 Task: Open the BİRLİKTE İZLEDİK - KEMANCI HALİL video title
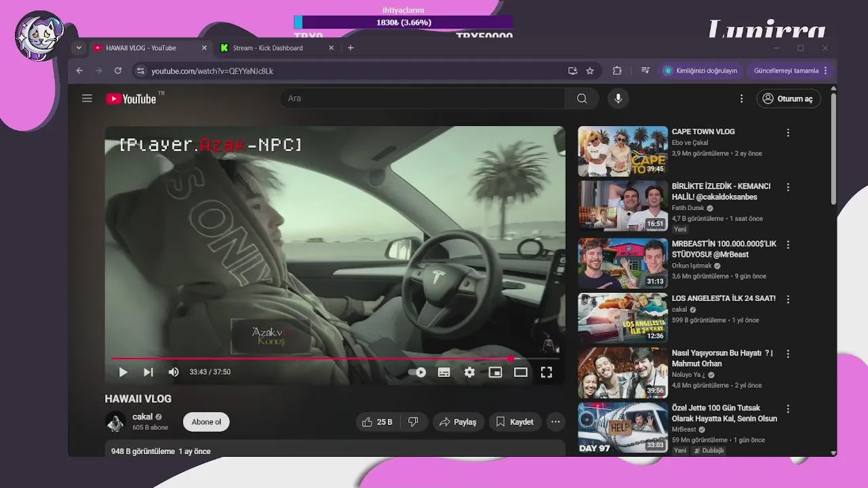tap(721, 191)
